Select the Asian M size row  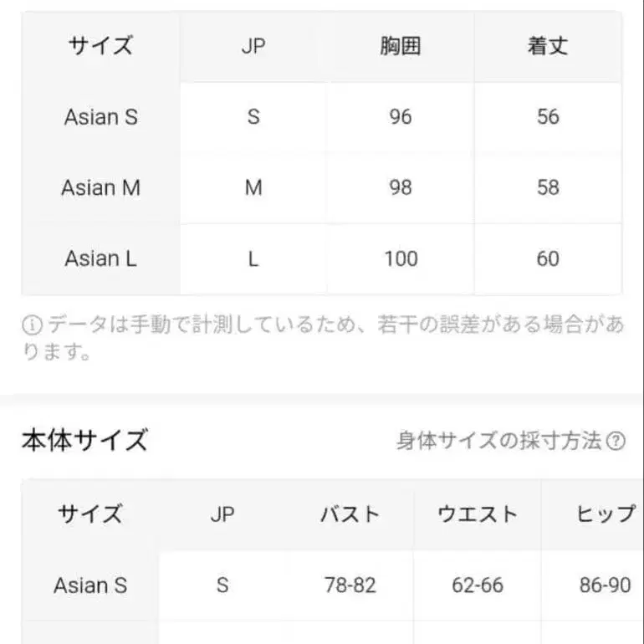(100, 187)
